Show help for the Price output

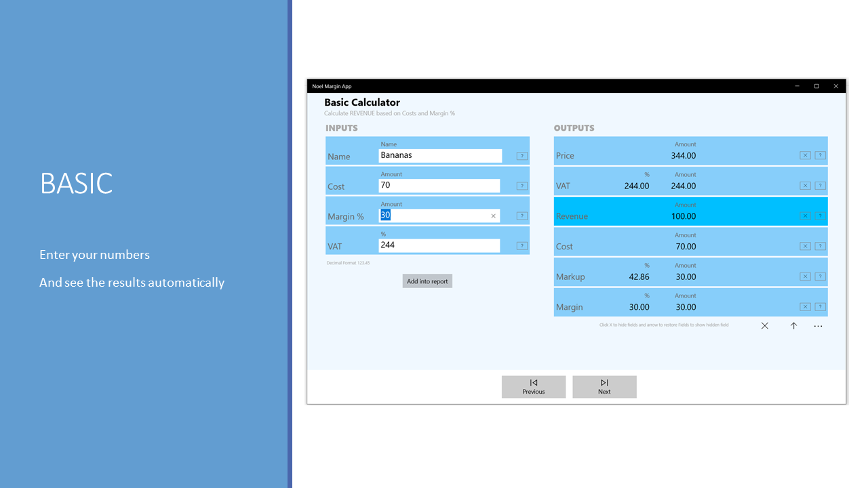click(x=820, y=156)
